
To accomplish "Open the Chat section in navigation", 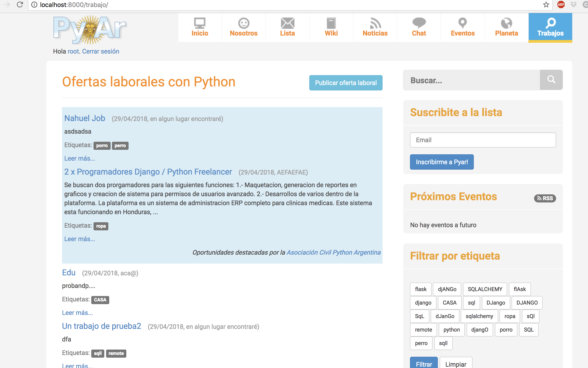I will [419, 27].
